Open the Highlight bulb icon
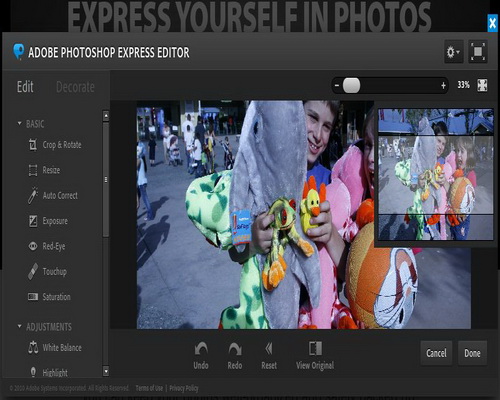Image resolution: width=500 pixels, height=400 pixels. (x=33, y=372)
